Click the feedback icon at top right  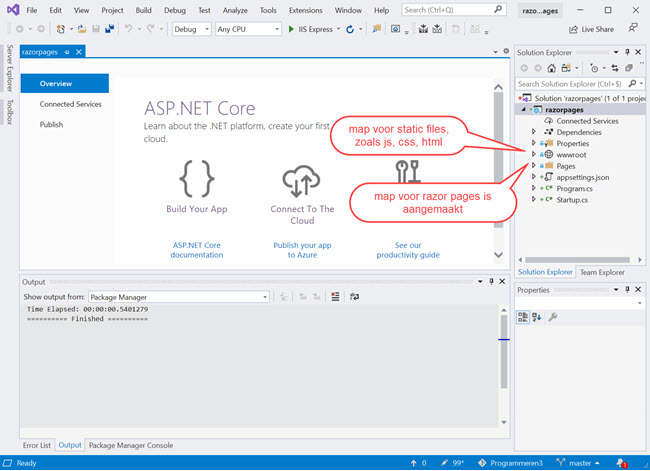point(633,28)
